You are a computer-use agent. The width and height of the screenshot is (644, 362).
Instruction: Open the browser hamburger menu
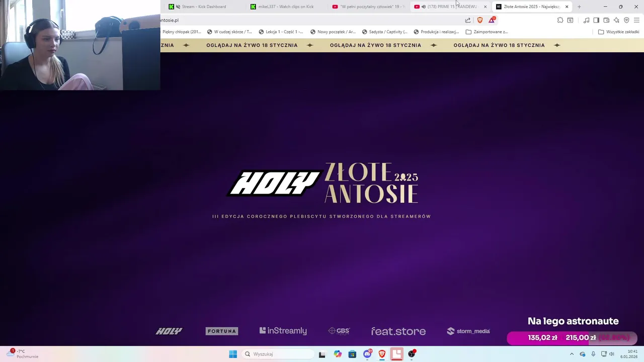636,20
